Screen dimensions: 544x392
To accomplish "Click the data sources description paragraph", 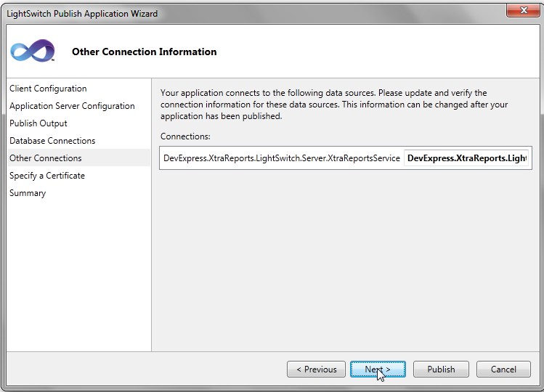I will pyautogui.click(x=334, y=105).
